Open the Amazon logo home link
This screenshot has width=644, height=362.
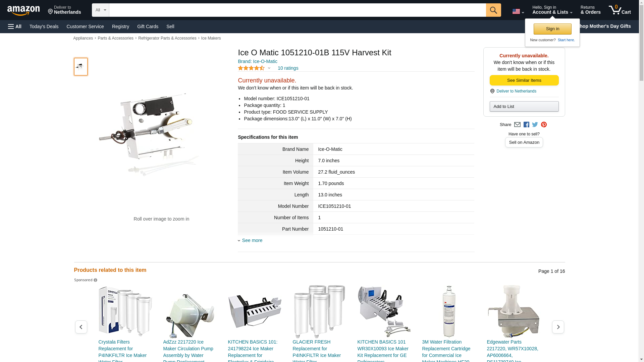tap(23, 10)
